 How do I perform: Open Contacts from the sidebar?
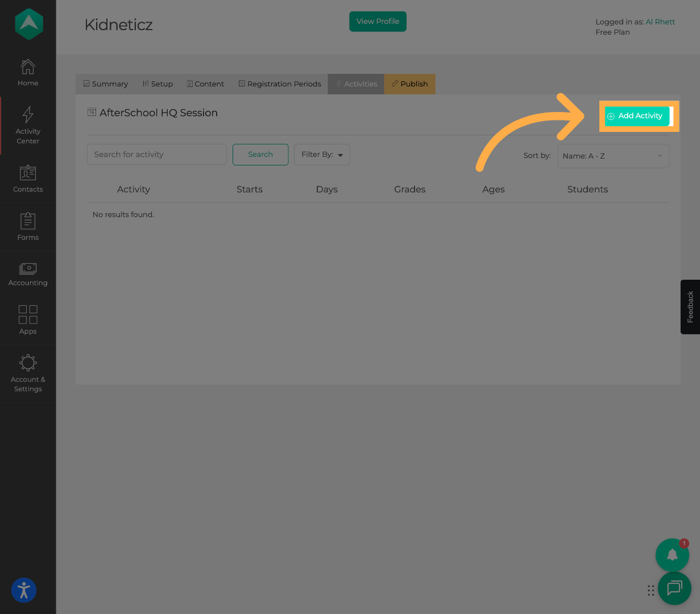[27, 178]
